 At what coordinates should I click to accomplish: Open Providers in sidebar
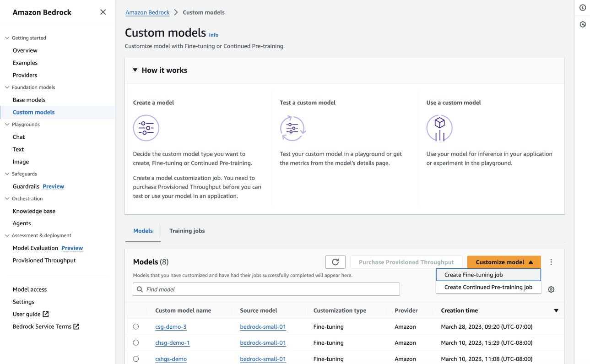point(25,75)
